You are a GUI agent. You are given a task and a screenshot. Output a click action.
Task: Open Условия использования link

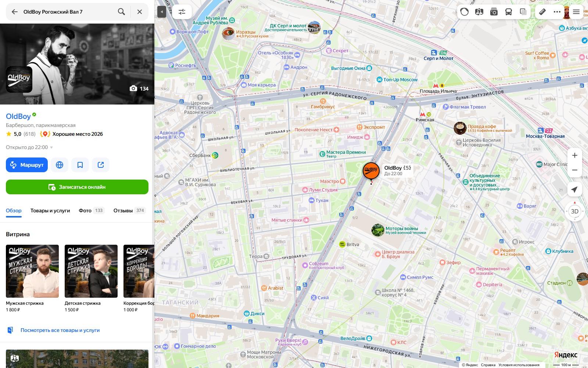click(519, 365)
